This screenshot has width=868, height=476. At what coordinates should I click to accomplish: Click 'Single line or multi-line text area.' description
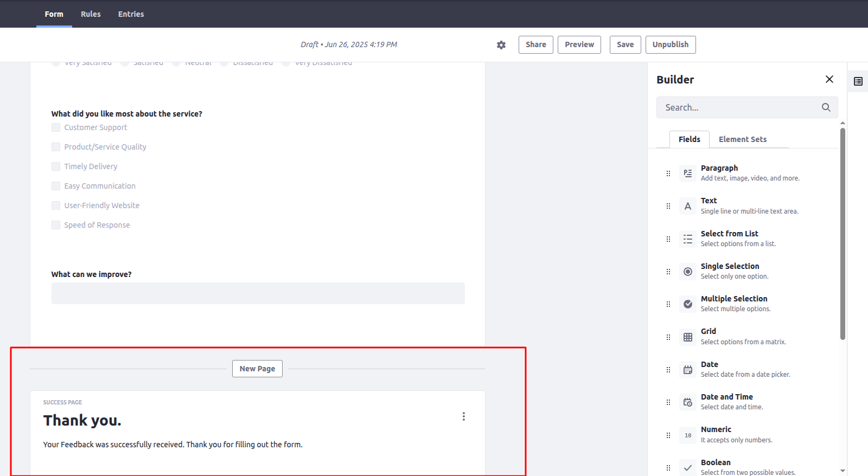pyautogui.click(x=750, y=211)
